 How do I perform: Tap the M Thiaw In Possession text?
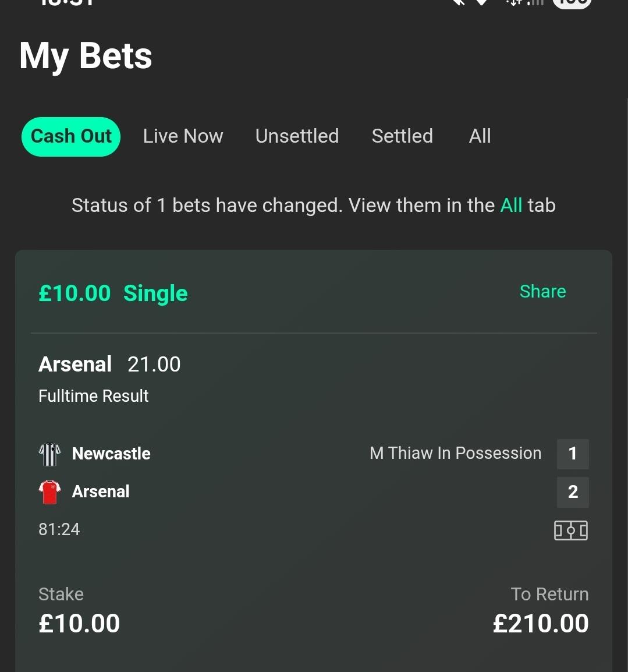[x=455, y=453]
